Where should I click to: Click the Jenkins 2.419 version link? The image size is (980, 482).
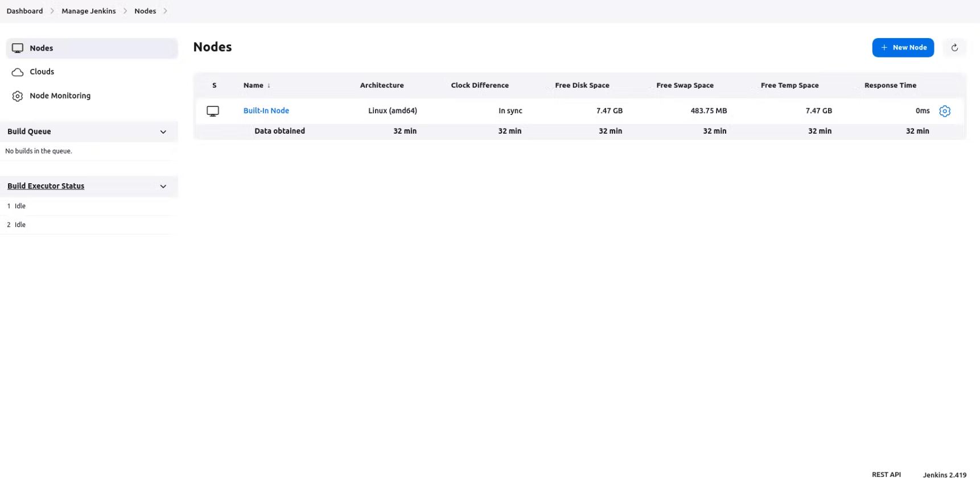click(944, 475)
